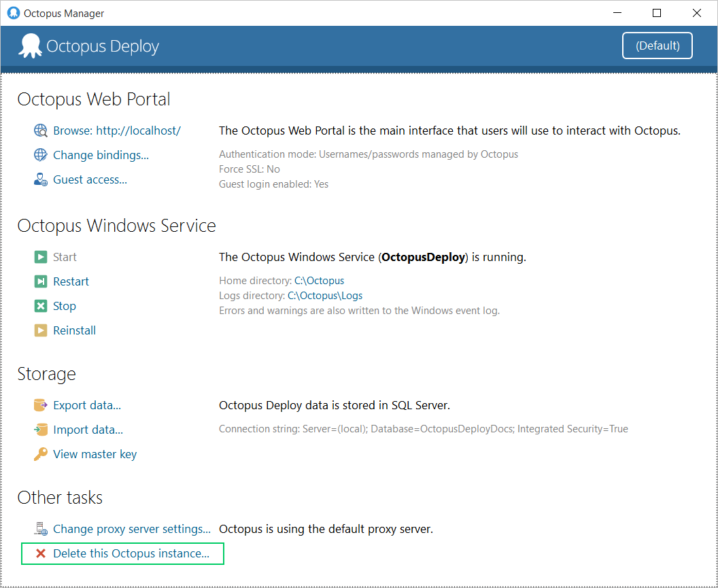Click the red X delete instance icon
This screenshot has width=718, height=588.
point(41,553)
